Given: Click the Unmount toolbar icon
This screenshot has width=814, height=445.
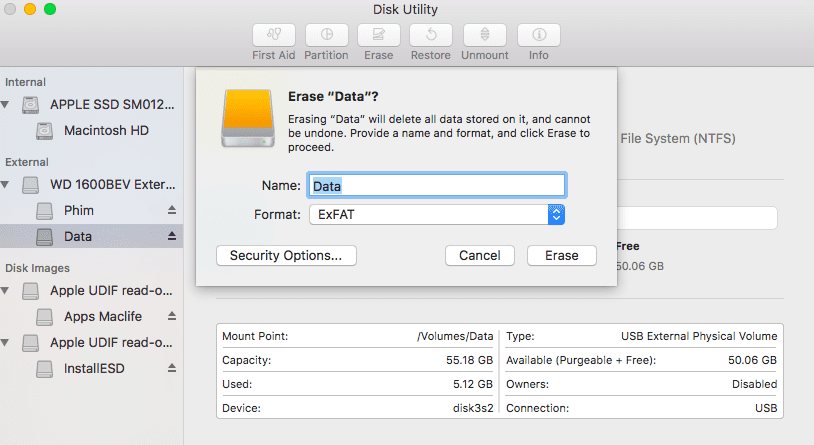Looking at the screenshot, I should pyautogui.click(x=484, y=35).
